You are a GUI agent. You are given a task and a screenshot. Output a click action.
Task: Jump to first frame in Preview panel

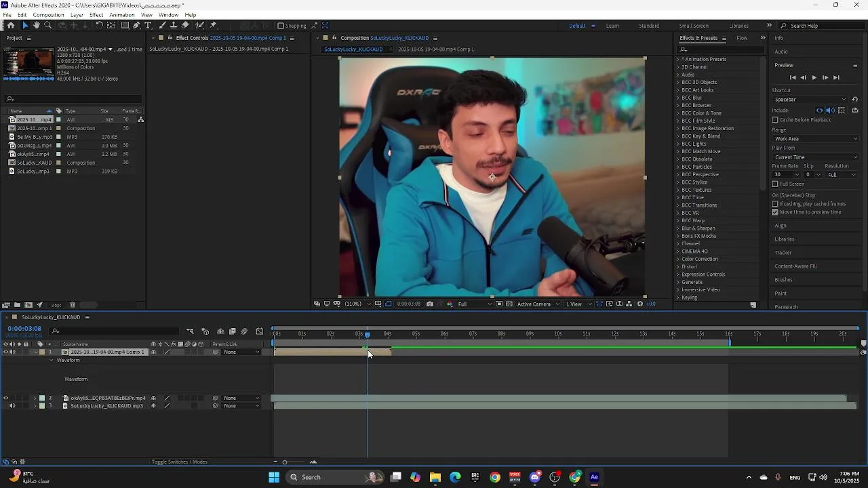tap(793, 78)
